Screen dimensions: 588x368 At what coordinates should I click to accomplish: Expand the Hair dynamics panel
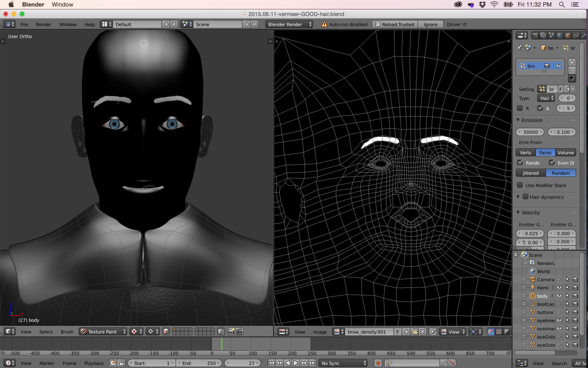pyautogui.click(x=518, y=197)
